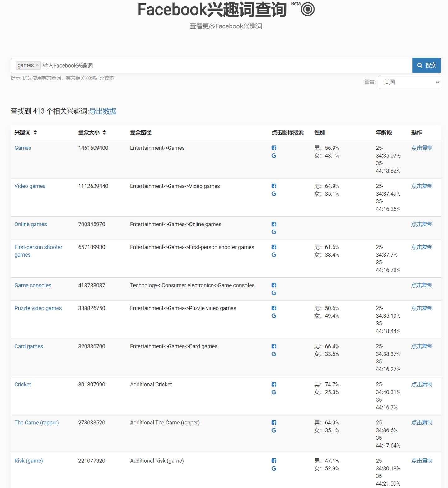
Task: Click Facebook icon for Puzzle video games
Action: click(x=274, y=308)
